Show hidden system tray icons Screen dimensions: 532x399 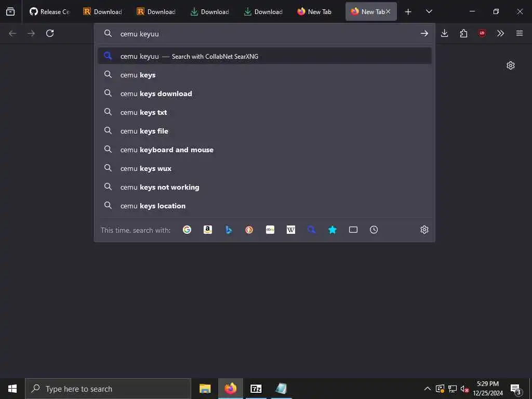pyautogui.click(x=428, y=389)
